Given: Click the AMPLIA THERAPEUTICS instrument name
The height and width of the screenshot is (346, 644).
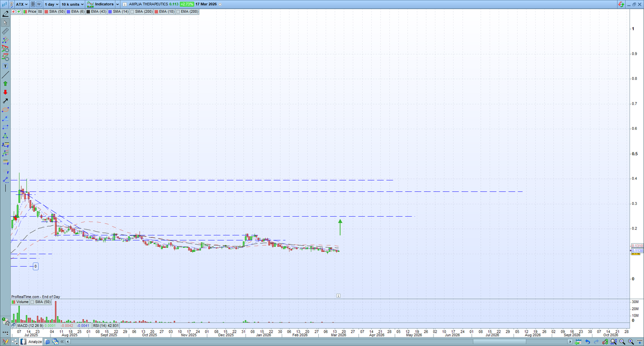Looking at the screenshot, I should pos(148,4).
